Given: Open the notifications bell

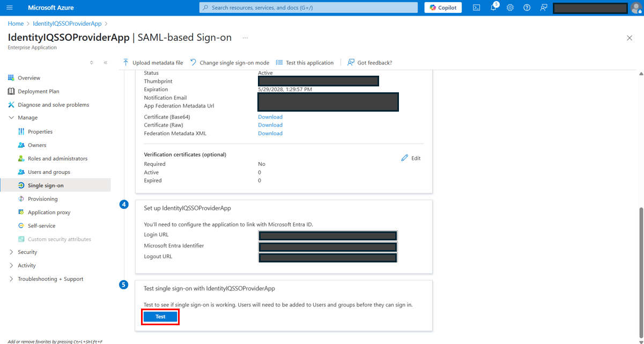Looking at the screenshot, I should pyautogui.click(x=493, y=8).
